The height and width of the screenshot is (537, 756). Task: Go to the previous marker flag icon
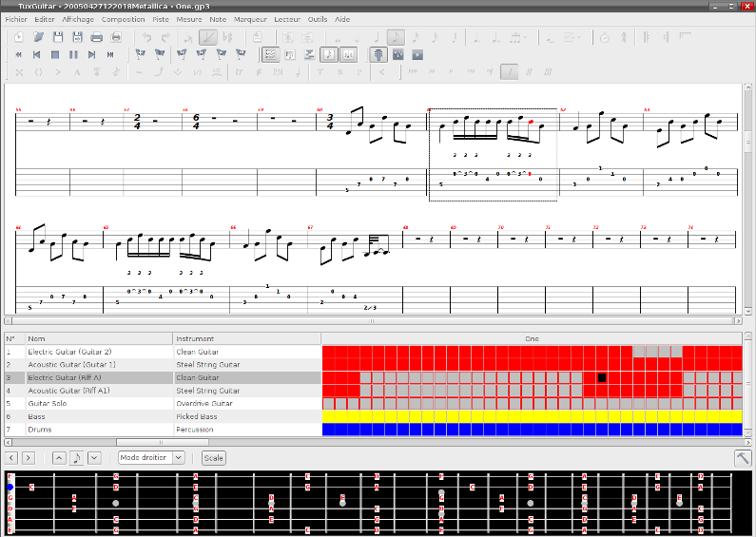(x=202, y=54)
